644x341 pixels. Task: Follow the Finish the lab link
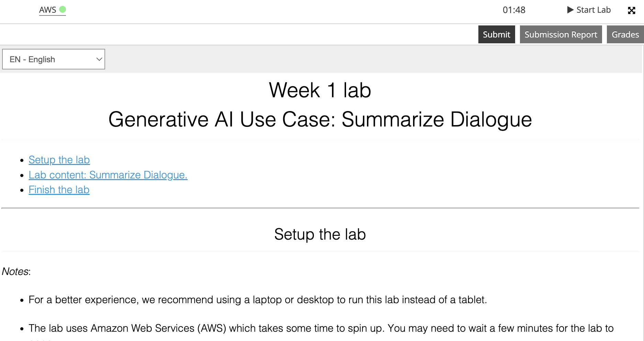point(59,190)
